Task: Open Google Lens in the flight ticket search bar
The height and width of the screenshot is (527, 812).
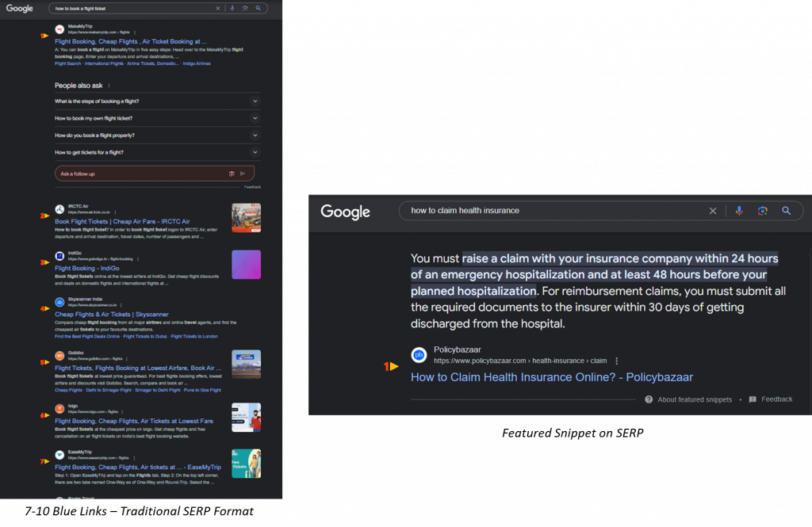Action: (x=245, y=8)
